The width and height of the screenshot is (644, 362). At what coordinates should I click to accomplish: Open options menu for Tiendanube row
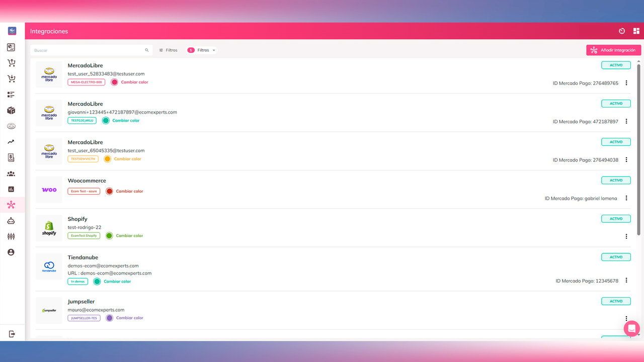coord(626,281)
